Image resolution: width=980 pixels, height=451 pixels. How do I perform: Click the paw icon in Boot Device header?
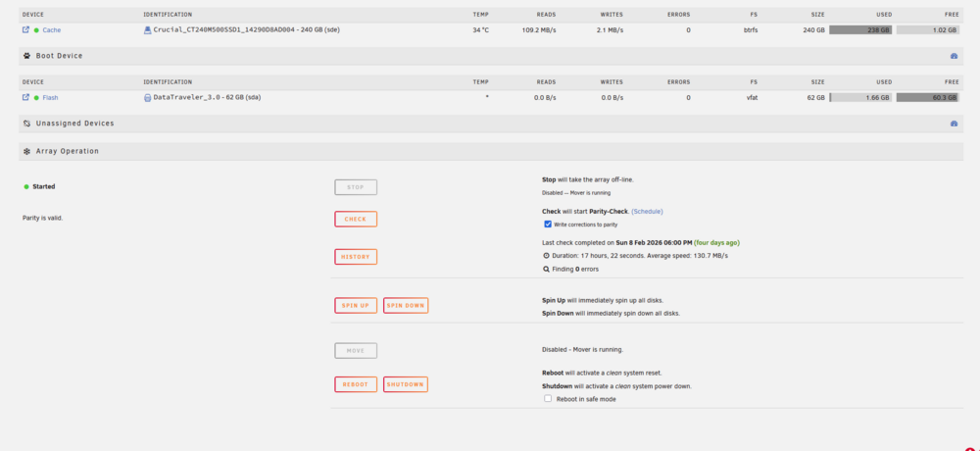(26, 56)
